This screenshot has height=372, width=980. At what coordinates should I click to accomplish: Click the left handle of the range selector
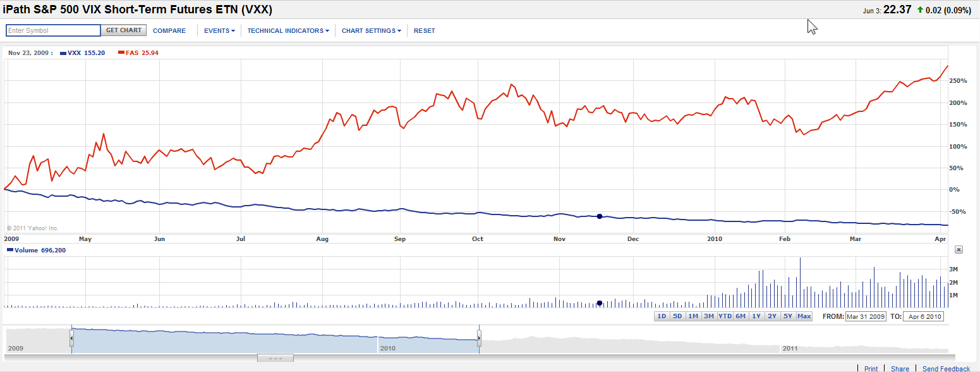click(71, 340)
